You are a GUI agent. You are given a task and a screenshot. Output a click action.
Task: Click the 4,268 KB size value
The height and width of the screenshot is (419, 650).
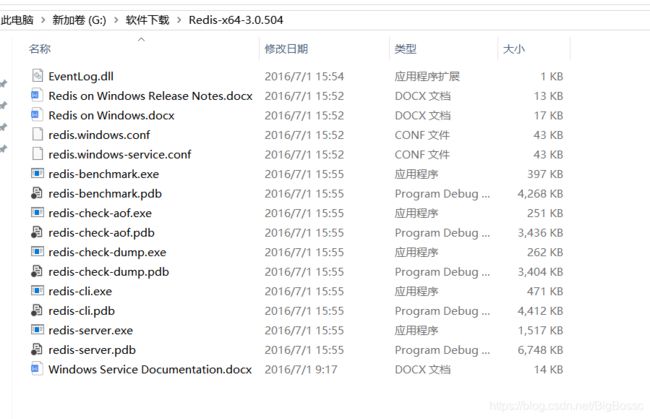point(540,194)
